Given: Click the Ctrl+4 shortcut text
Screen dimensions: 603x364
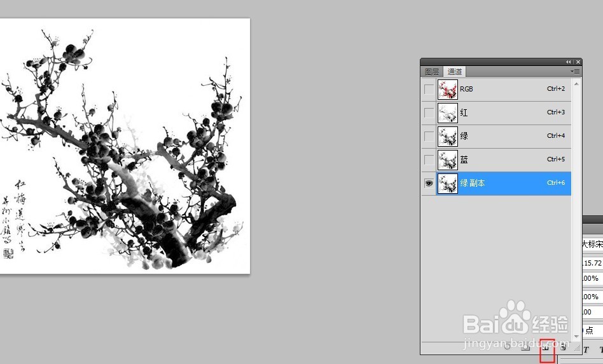Looking at the screenshot, I should click(x=556, y=135).
